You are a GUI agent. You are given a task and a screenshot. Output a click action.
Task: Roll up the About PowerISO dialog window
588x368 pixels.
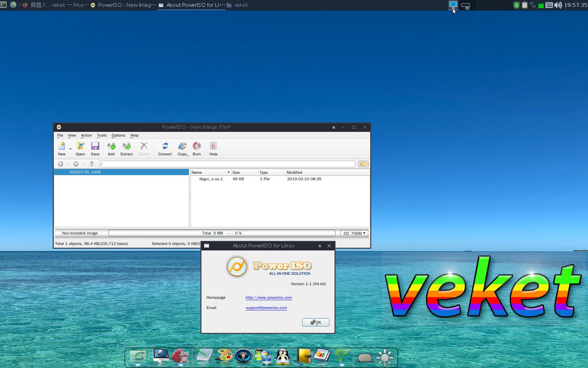coord(320,246)
